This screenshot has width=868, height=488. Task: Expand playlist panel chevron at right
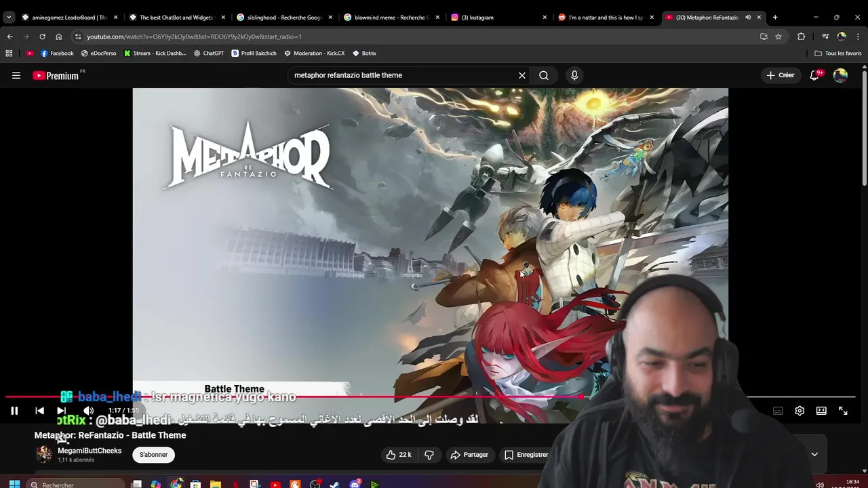click(814, 455)
